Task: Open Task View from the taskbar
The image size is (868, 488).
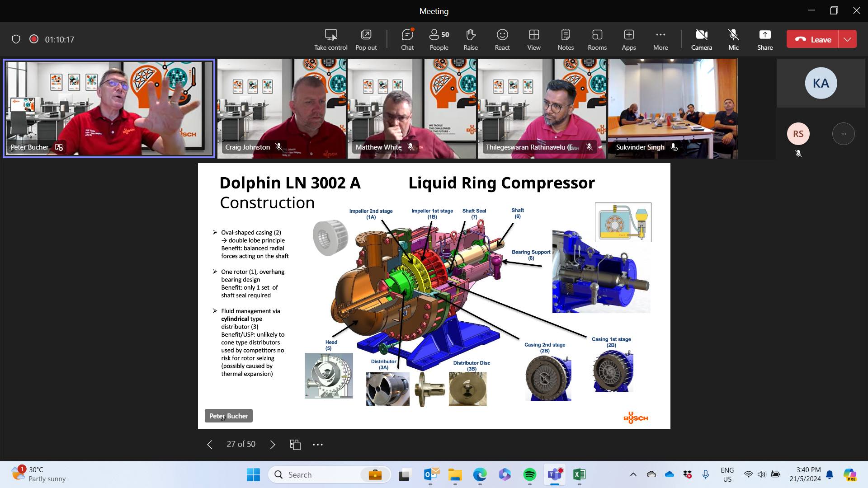Action: pyautogui.click(x=404, y=474)
